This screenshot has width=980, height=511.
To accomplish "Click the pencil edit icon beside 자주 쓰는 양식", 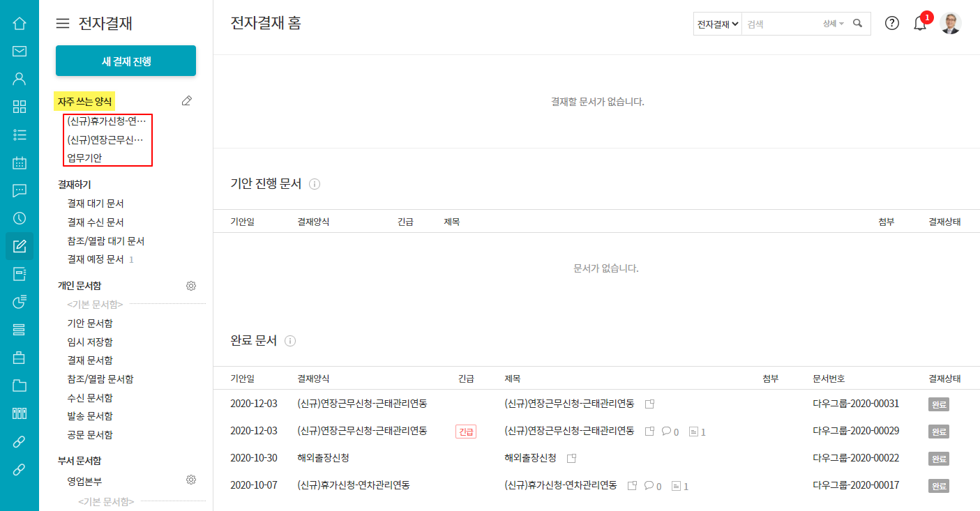I will 186,101.
